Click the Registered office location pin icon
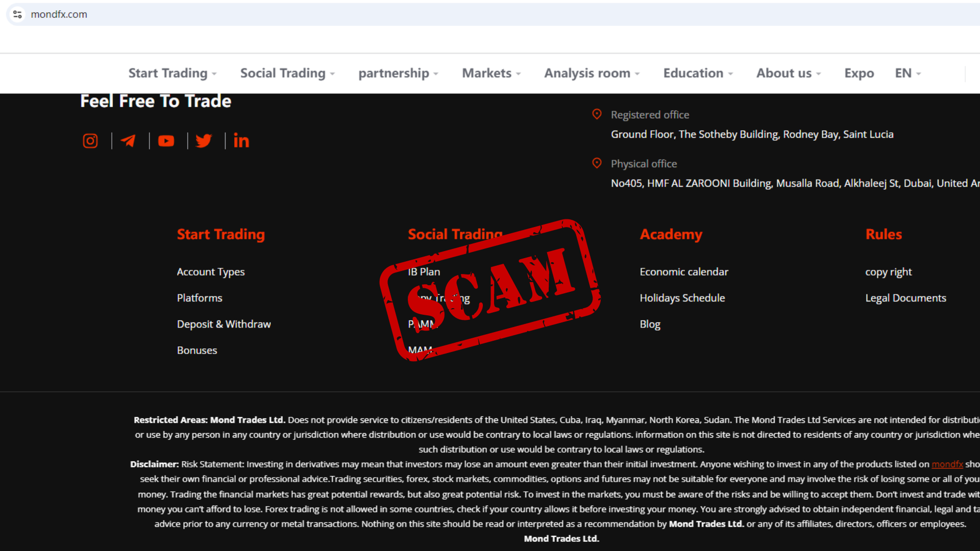This screenshot has height=551, width=980. coord(597,114)
